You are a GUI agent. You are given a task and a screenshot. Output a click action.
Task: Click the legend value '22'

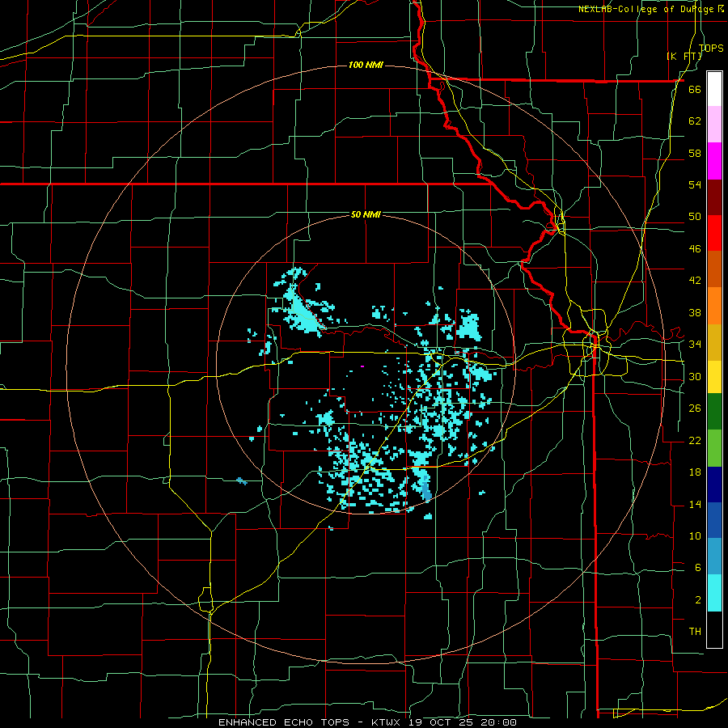click(x=695, y=440)
